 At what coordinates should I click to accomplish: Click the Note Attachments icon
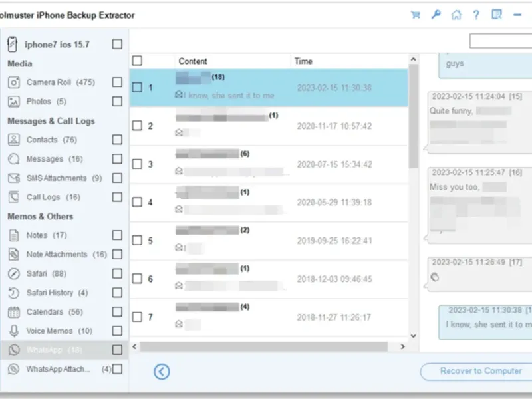[x=13, y=255]
